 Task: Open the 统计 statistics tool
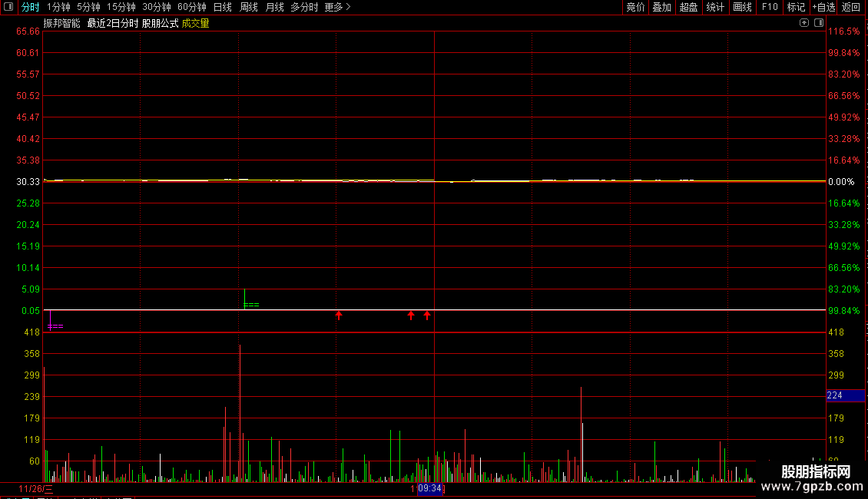click(715, 7)
